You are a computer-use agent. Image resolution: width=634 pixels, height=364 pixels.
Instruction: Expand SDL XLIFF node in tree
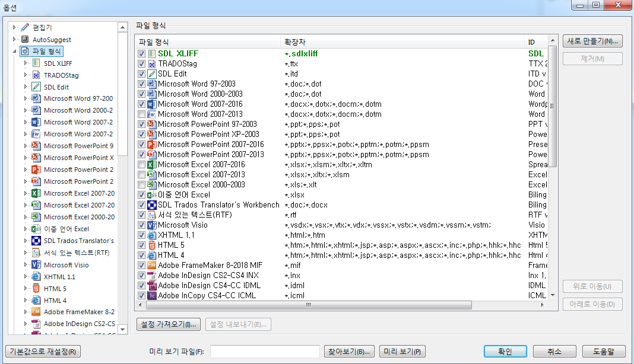tap(26, 63)
